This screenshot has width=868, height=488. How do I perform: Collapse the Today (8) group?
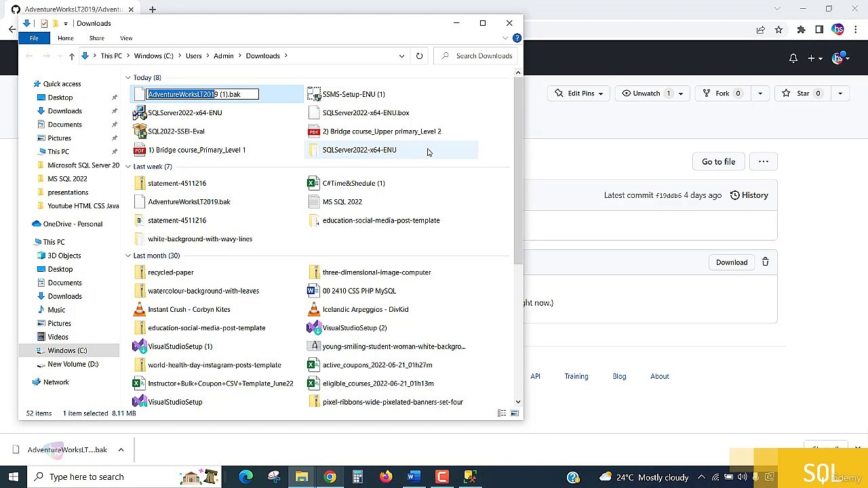click(x=127, y=78)
